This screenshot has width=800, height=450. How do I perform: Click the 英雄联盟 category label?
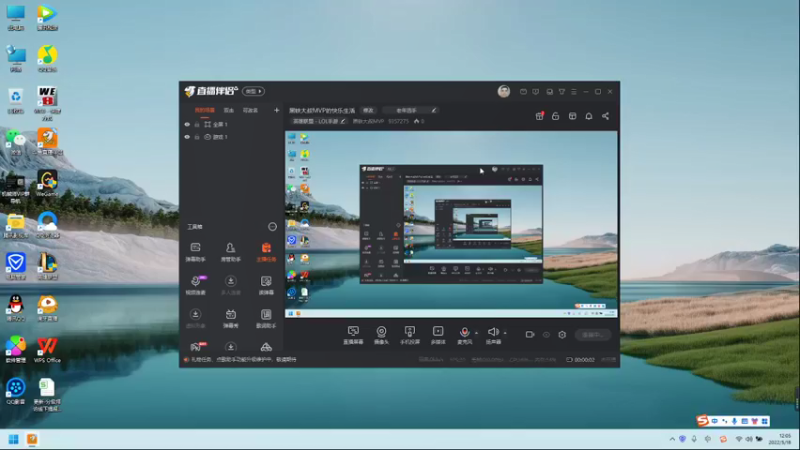coord(315,121)
